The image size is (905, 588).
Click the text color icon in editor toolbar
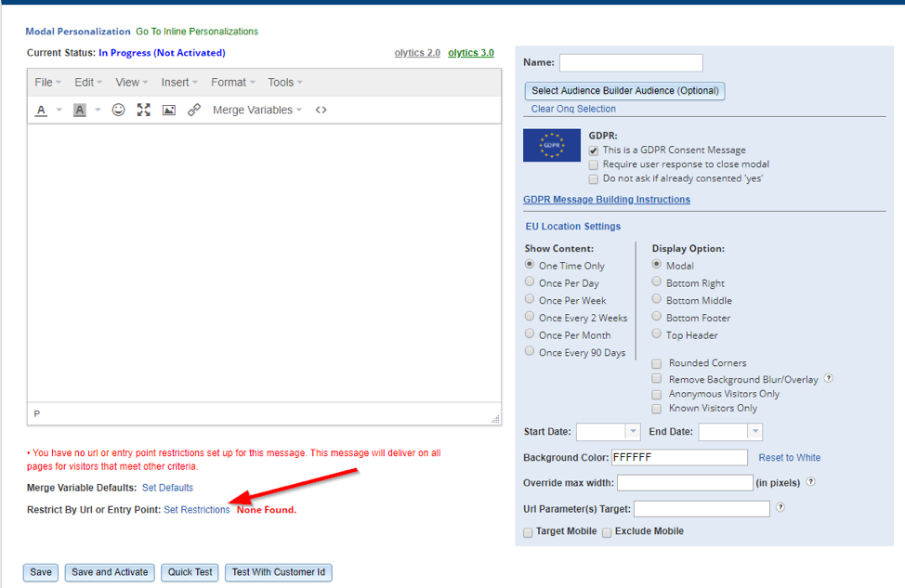pos(42,110)
